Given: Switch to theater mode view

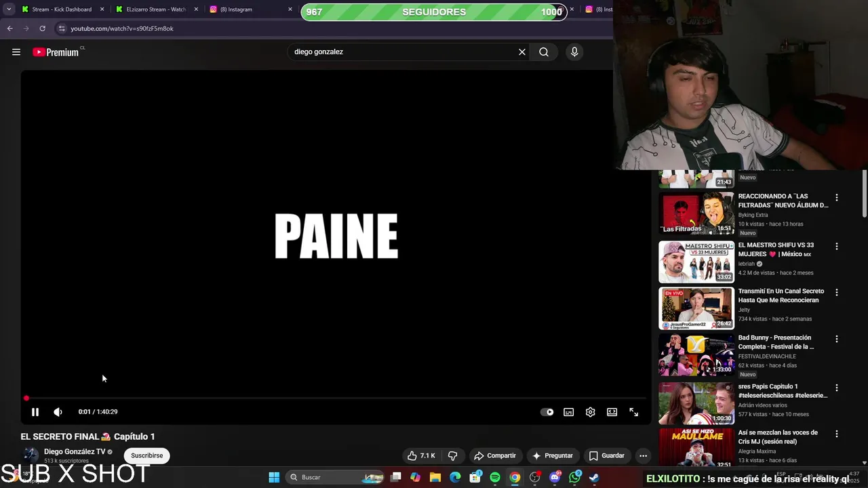Looking at the screenshot, I should click(x=612, y=412).
